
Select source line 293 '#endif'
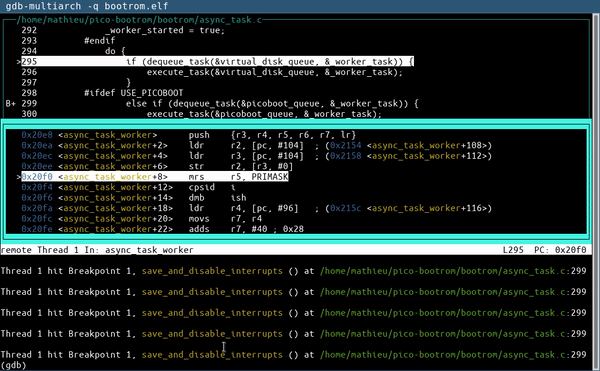68,41
